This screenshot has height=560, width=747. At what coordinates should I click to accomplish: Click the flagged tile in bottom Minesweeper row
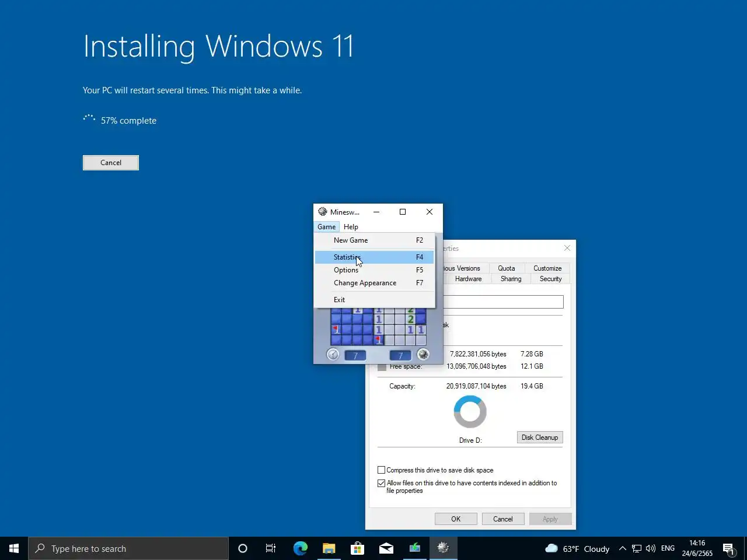(x=378, y=340)
